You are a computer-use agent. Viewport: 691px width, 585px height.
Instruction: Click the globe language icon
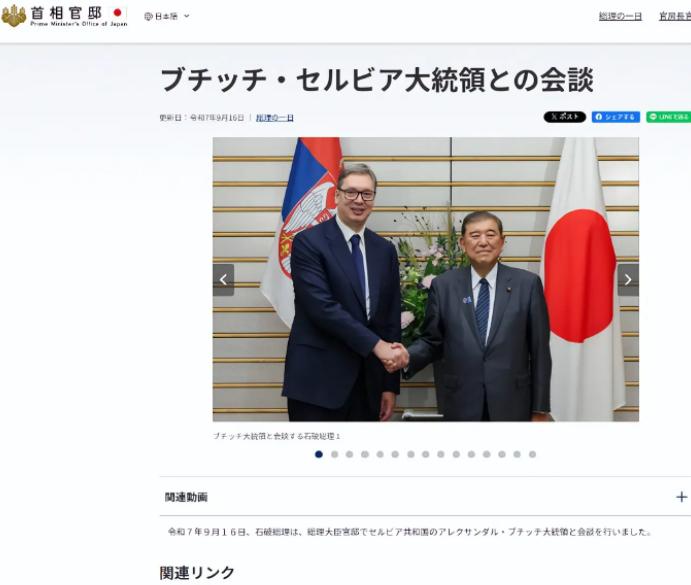coord(148,16)
